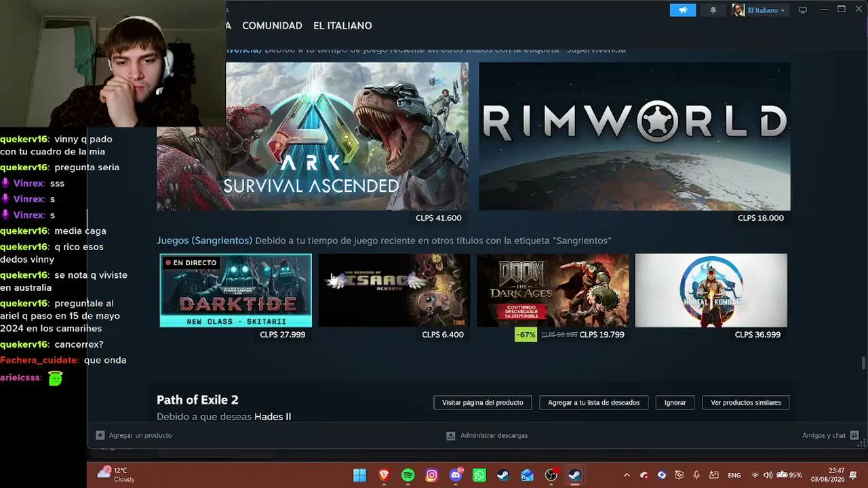The width and height of the screenshot is (868, 488).
Task: Click chat username arielcsss
Action: point(20,378)
